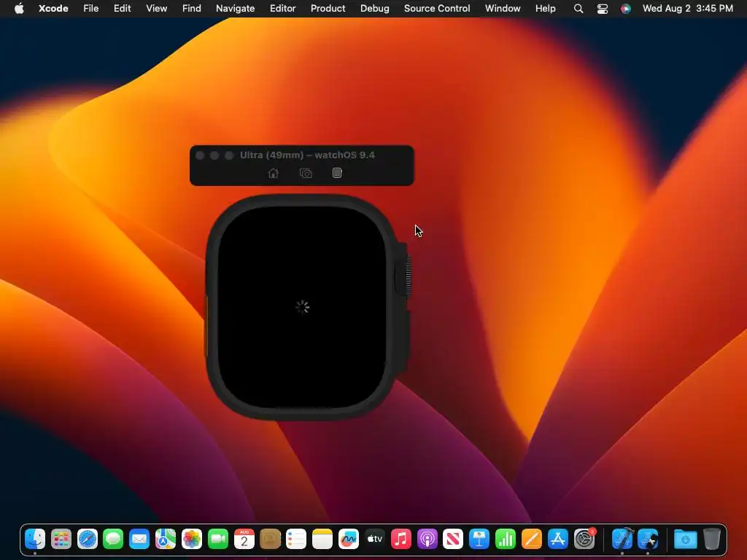Open the Trash from the Dock

point(712,539)
